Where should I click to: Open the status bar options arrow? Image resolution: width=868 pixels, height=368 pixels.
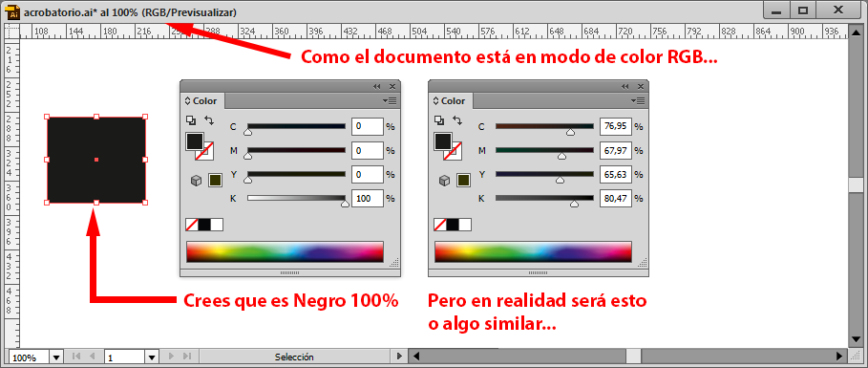[x=398, y=357]
